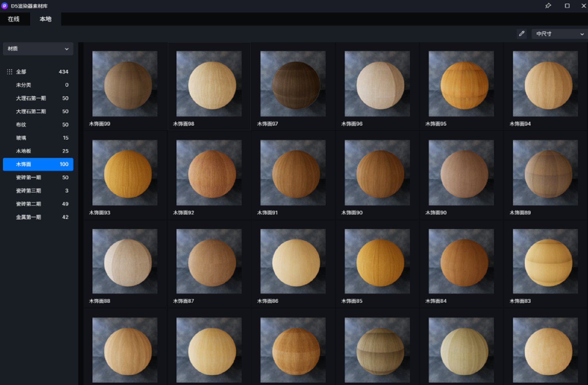This screenshot has height=385, width=588.
Task: Expand the 材质 category dropdown
Action: click(x=38, y=49)
